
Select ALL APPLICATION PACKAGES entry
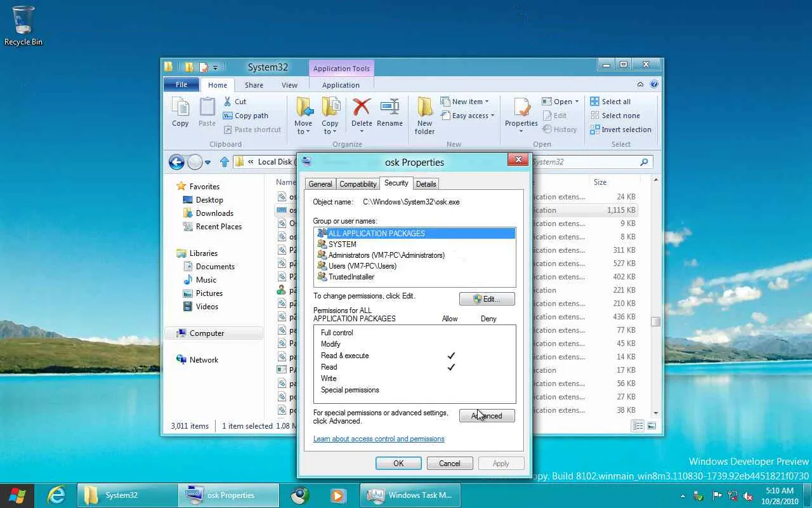pyautogui.click(x=415, y=234)
